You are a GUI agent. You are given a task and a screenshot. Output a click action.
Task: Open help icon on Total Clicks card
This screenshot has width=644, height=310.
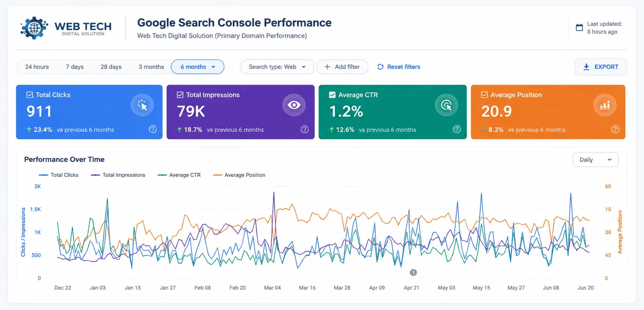pyautogui.click(x=153, y=129)
